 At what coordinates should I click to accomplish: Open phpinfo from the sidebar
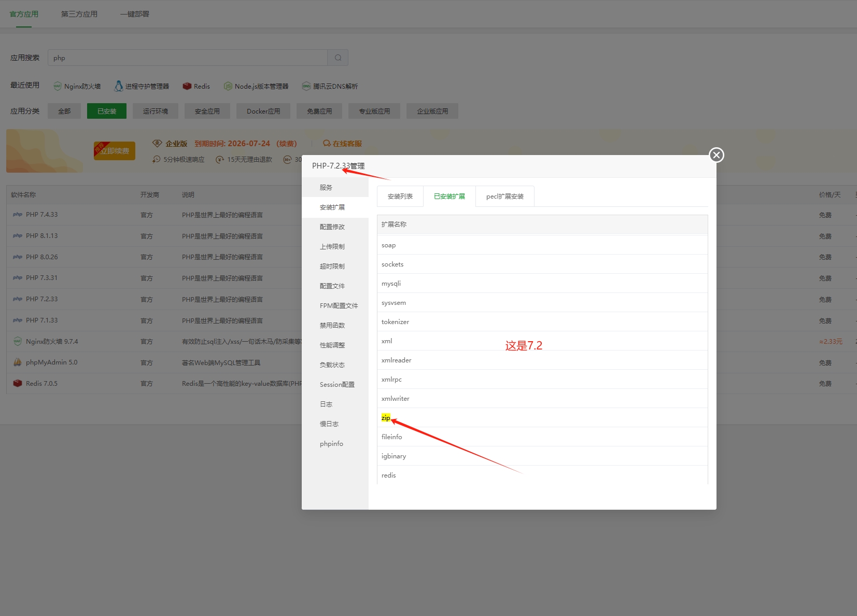coord(331,443)
